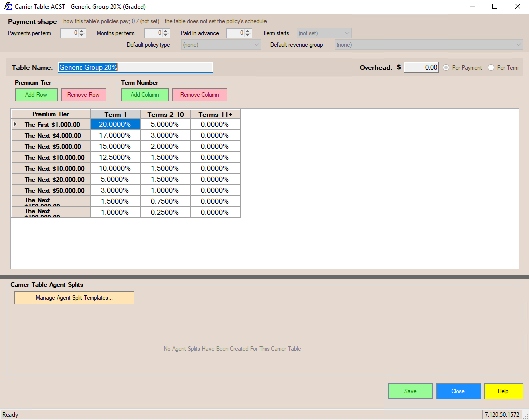Click the application icon in title bar
Viewport: 529px width, 420px height.
[x=8, y=6]
